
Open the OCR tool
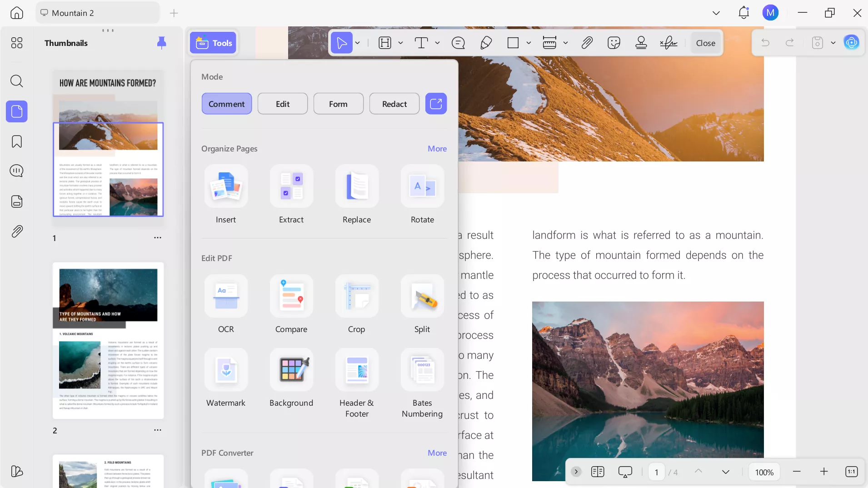pyautogui.click(x=226, y=297)
